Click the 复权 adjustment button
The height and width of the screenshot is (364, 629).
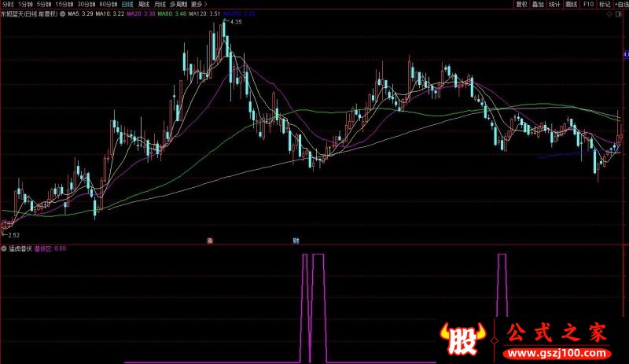(x=521, y=5)
